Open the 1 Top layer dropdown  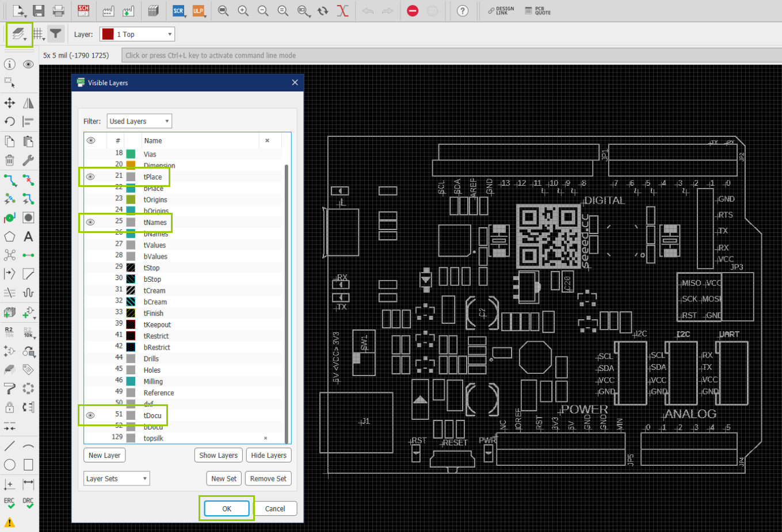[x=137, y=35]
